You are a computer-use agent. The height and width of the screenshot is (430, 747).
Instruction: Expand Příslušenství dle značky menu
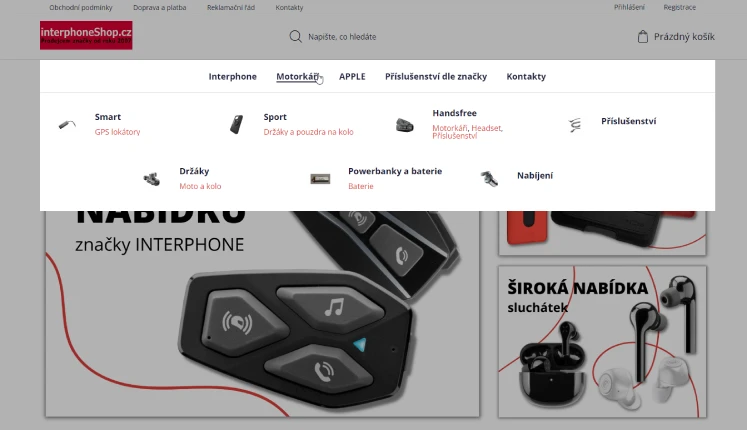click(x=436, y=77)
